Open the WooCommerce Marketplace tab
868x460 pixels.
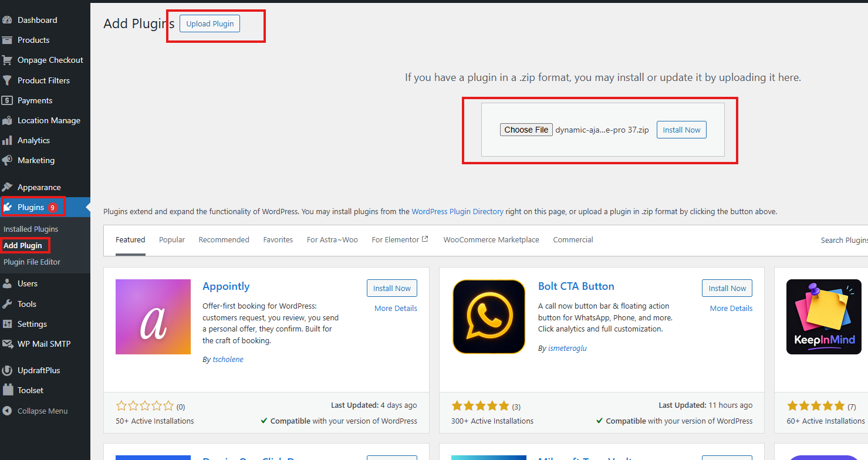[491, 239]
